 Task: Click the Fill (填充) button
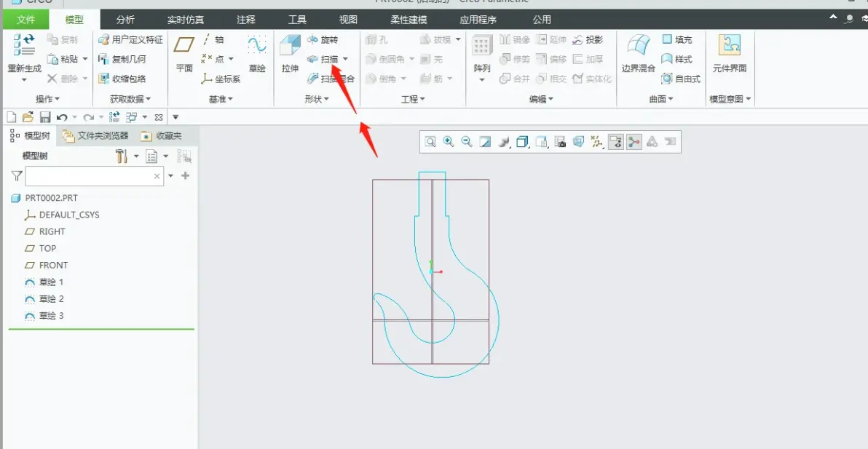[x=677, y=40]
